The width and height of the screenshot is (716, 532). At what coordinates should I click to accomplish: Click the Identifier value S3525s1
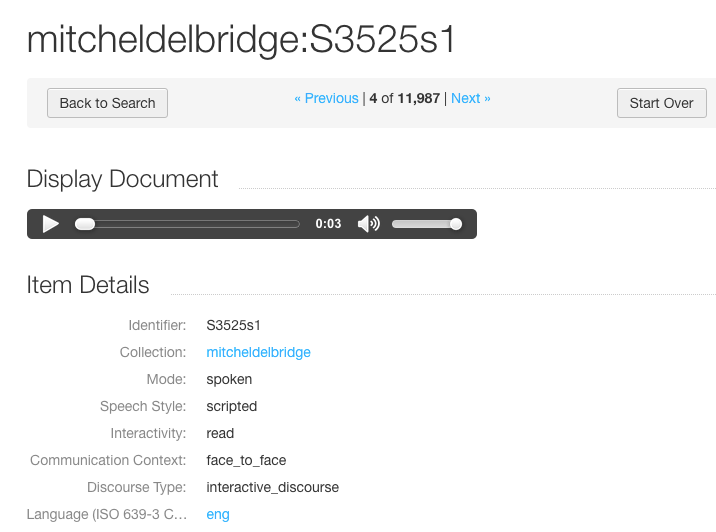[233, 325]
